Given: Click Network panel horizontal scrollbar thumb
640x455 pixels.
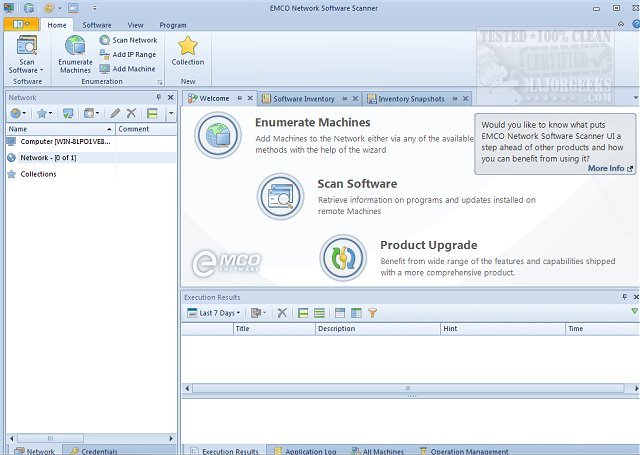Looking at the screenshot, I should click(50, 438).
